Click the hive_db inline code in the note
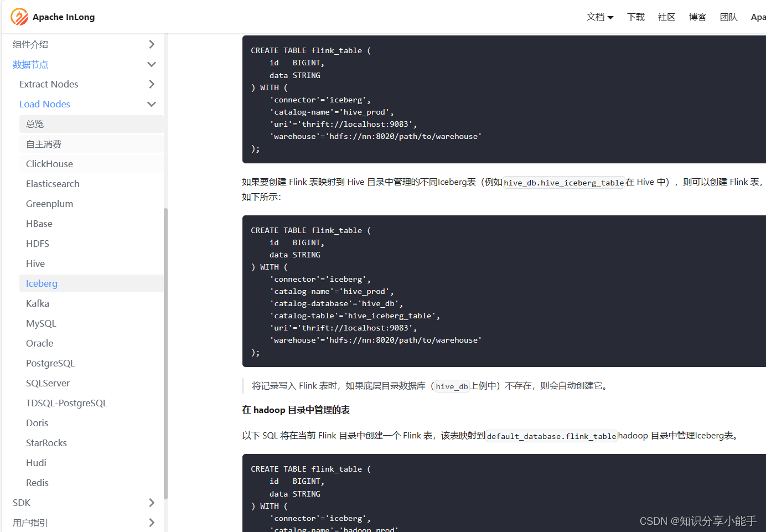 [452, 386]
